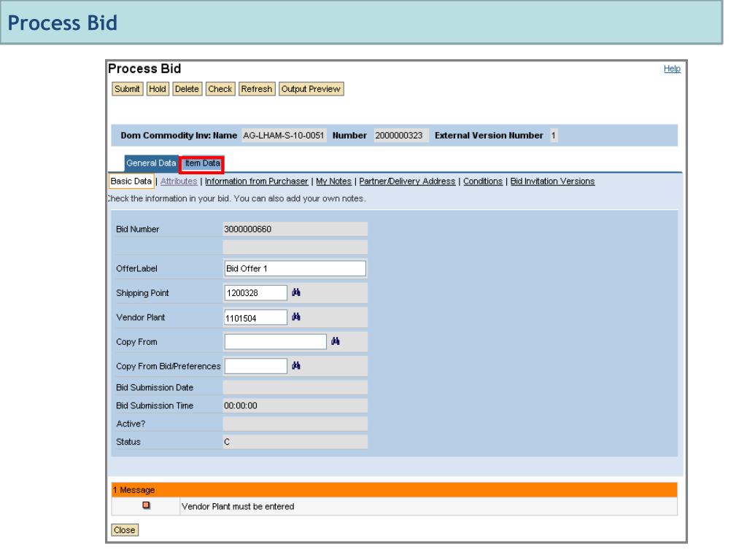Screen dimensions: 747x560
Task: Click binoculars icon beside Copy From field
Action: click(335, 341)
